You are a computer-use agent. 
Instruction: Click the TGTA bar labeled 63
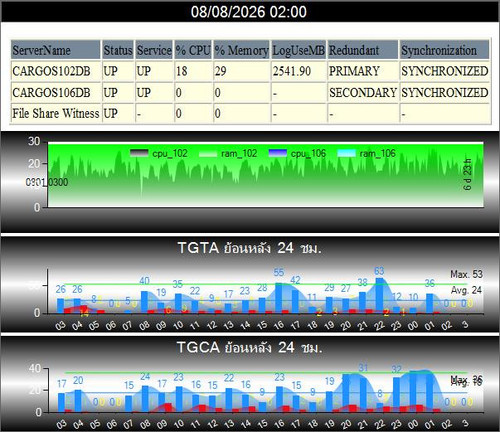(379, 295)
